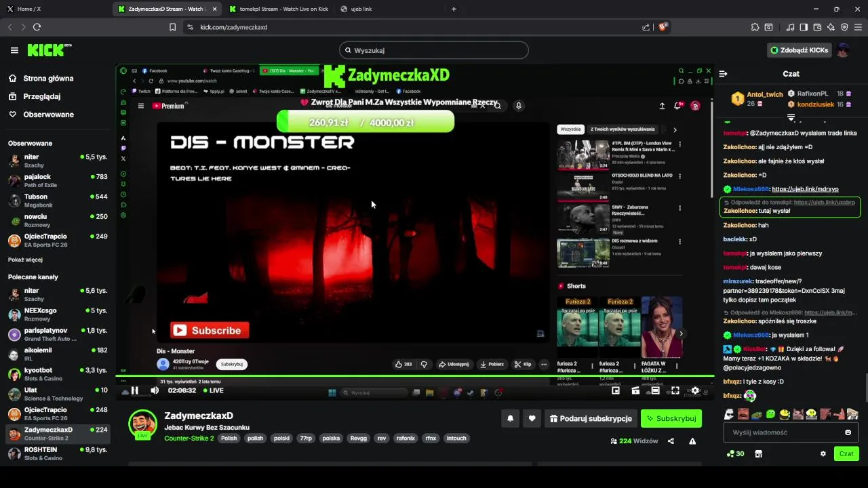
Task: Open ujeb.link/mdrxyp link in chat
Action: point(805,189)
